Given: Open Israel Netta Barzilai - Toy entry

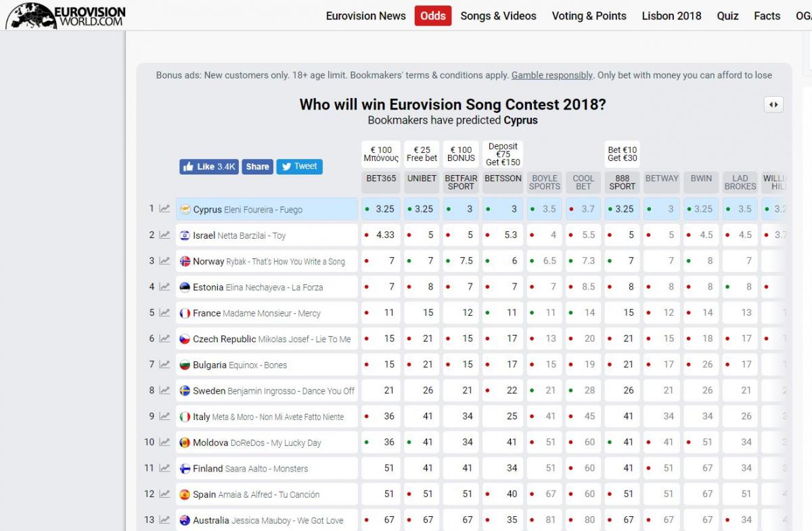Looking at the screenshot, I should 267,235.
